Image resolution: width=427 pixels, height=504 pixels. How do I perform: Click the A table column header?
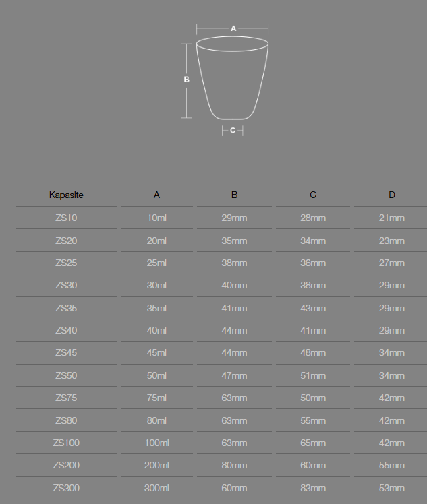[156, 195]
